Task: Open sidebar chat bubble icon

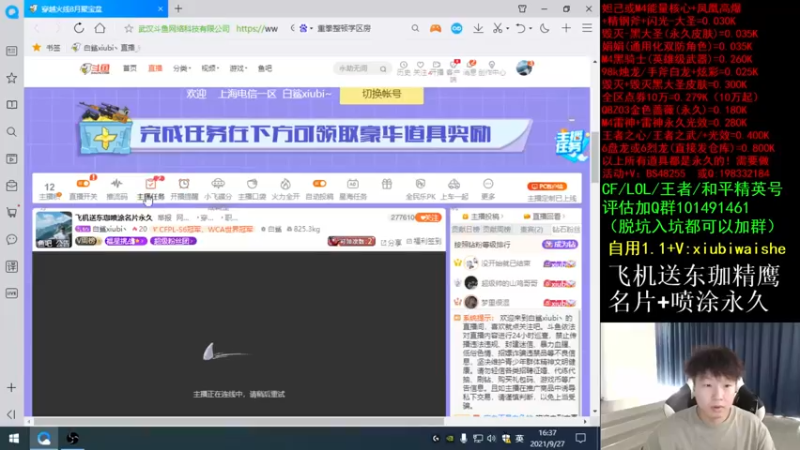Action: [12, 239]
